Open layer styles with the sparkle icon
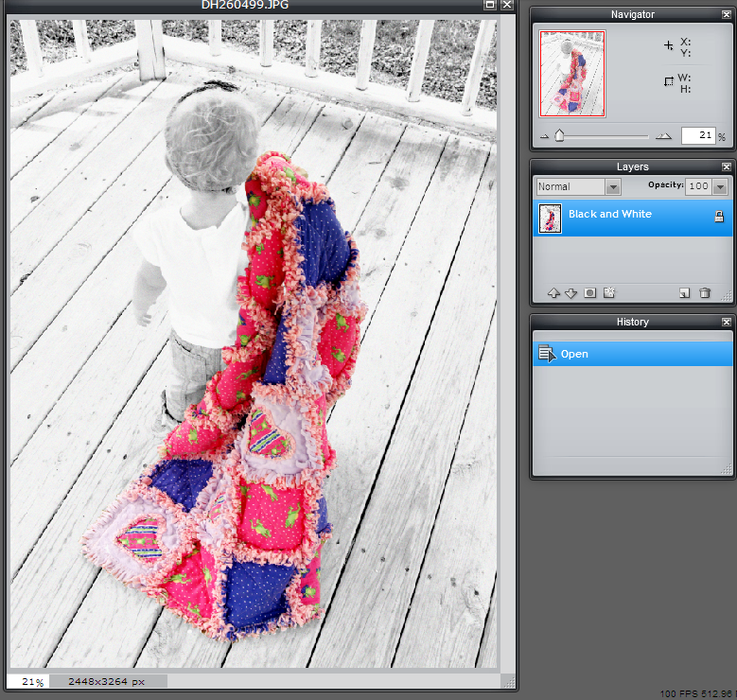737x700 pixels. (x=609, y=293)
